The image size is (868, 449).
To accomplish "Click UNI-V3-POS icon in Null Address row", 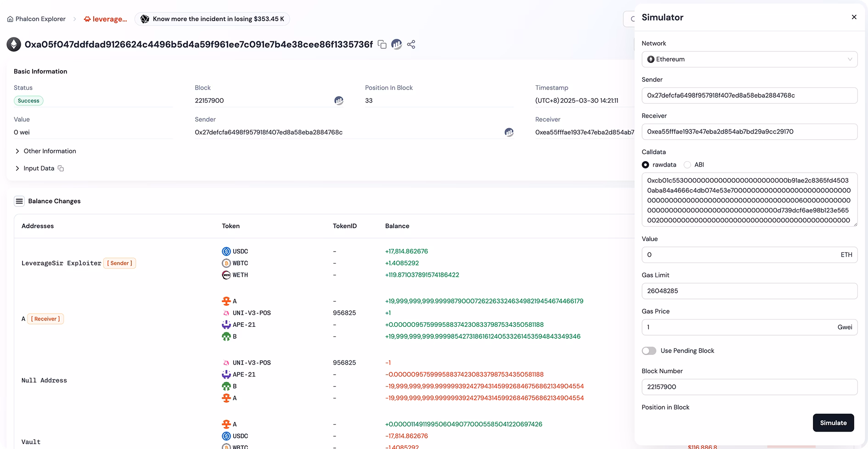I will click(x=226, y=363).
